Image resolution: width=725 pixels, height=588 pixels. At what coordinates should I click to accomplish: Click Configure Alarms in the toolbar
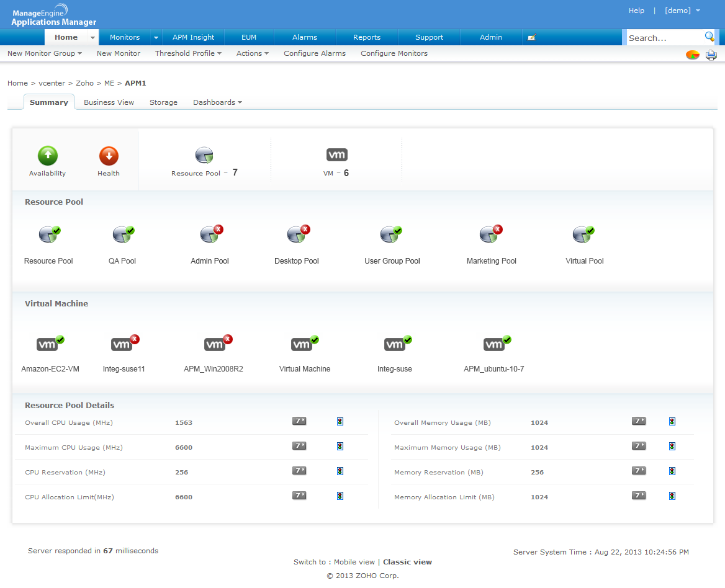tap(315, 53)
